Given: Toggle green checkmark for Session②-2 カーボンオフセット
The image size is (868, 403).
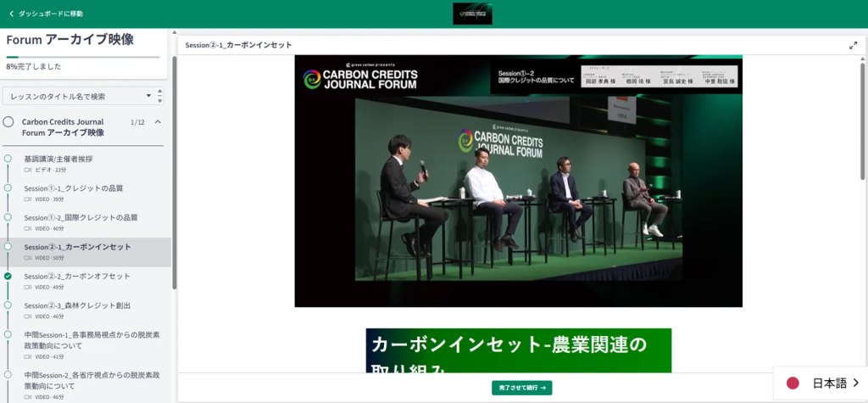Looking at the screenshot, I should point(8,276).
